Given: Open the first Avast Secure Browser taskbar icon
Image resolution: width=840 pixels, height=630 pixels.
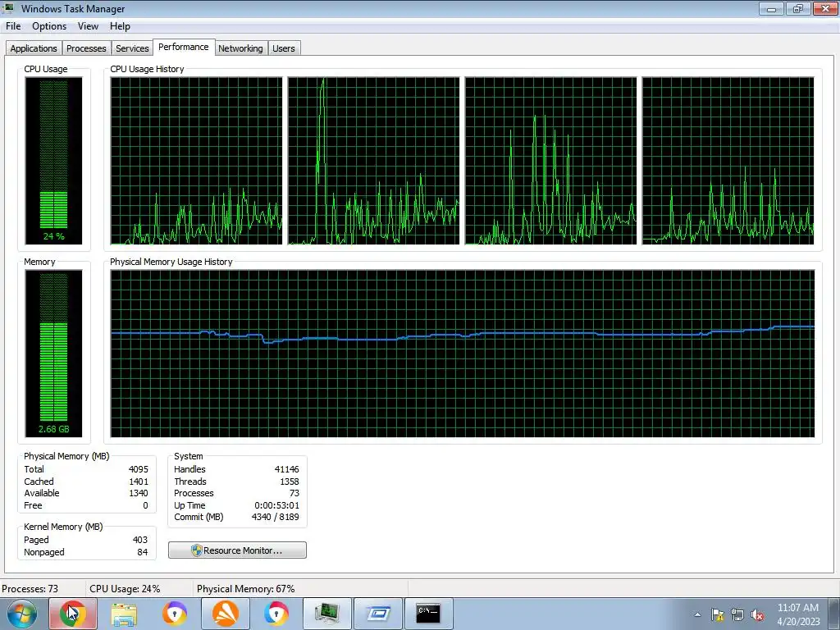Looking at the screenshot, I should click(x=175, y=614).
